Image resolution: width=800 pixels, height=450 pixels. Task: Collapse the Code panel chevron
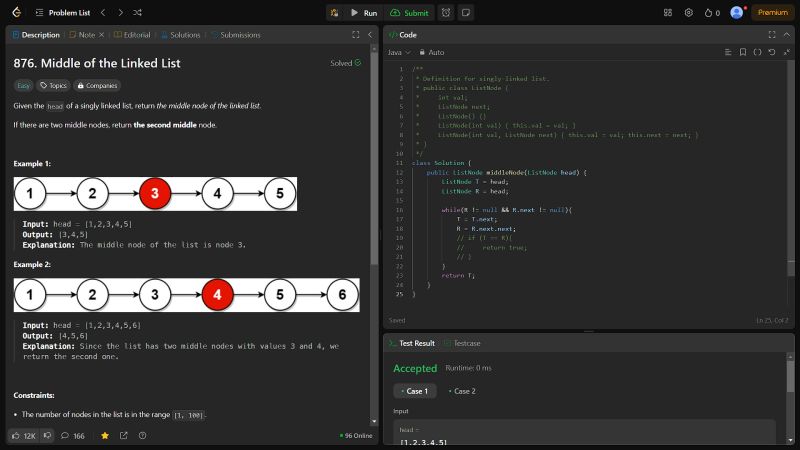(787, 35)
